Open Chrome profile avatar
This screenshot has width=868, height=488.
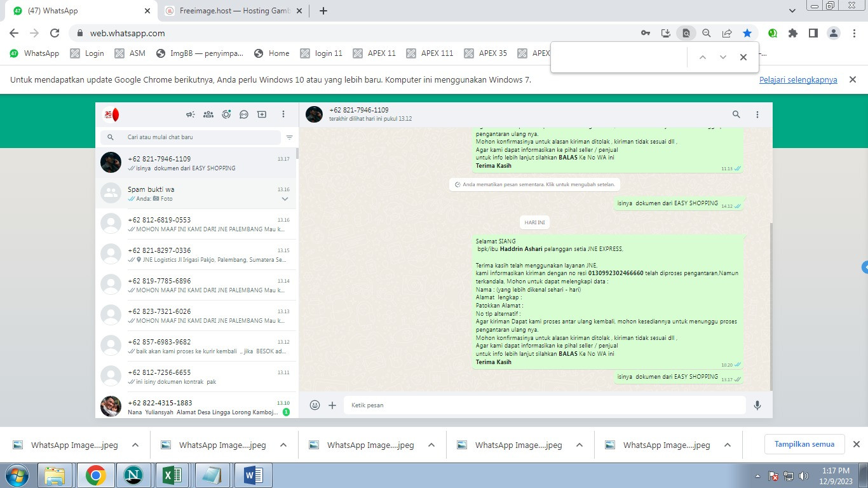pyautogui.click(x=834, y=33)
